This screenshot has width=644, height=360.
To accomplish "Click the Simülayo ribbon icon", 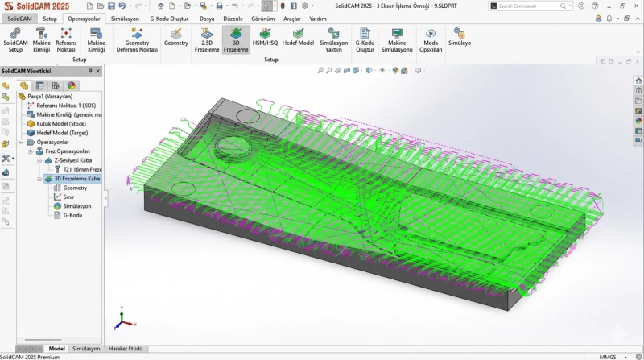I will click(460, 37).
